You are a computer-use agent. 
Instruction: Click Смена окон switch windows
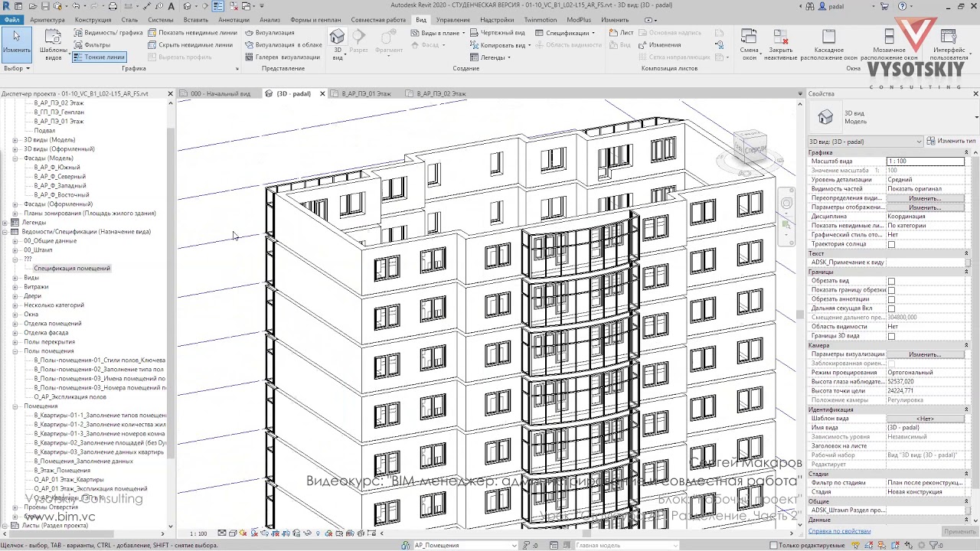click(x=749, y=44)
